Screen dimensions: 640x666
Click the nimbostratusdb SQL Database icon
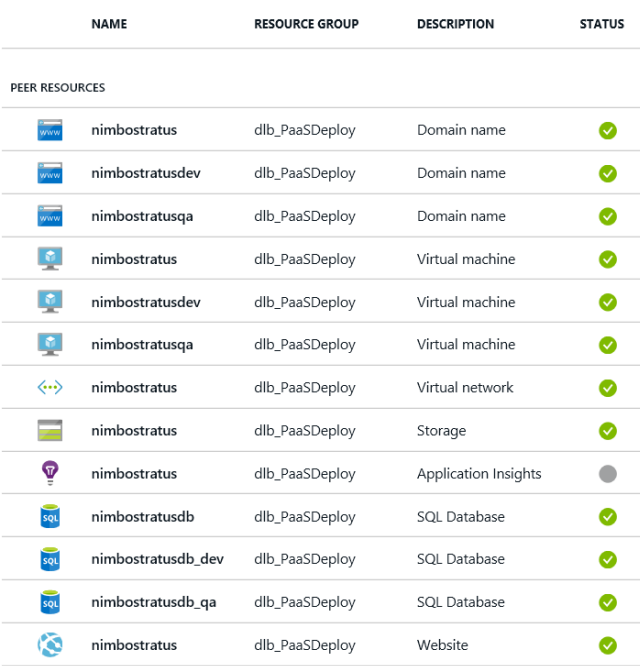50,516
